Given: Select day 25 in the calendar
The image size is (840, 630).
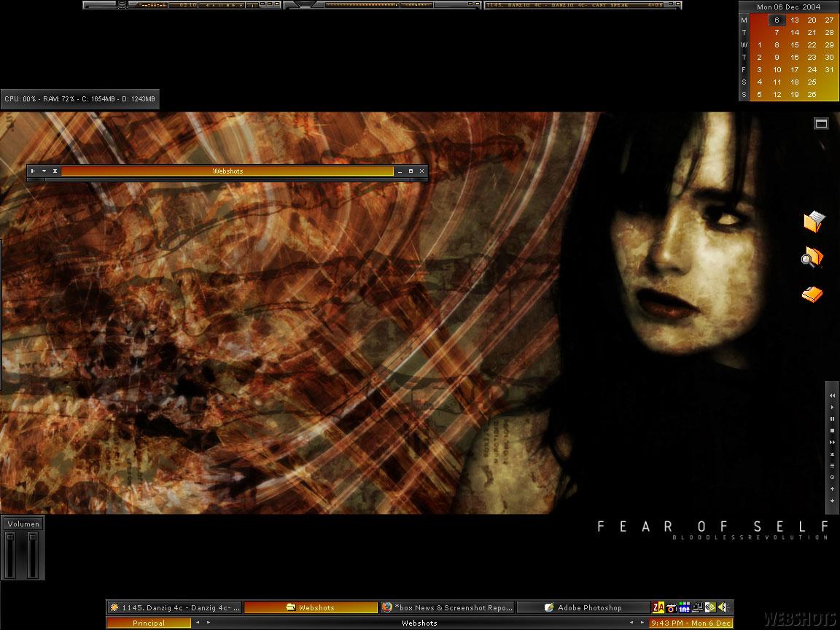Looking at the screenshot, I should pos(812,82).
